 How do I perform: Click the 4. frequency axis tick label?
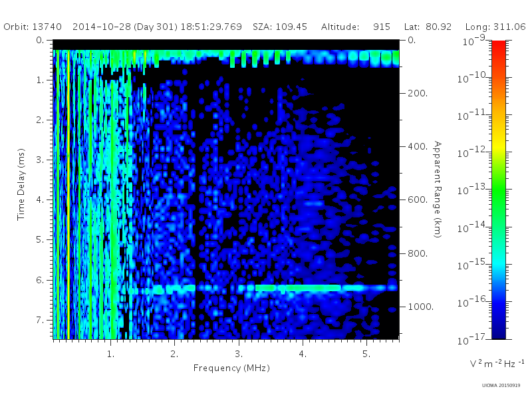pos(303,354)
